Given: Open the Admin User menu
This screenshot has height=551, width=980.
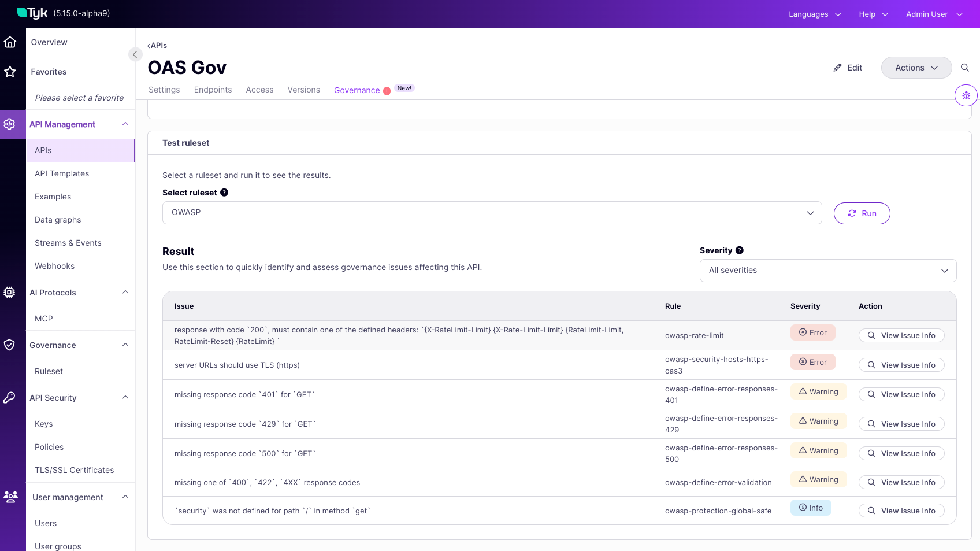Looking at the screenshot, I should (934, 14).
